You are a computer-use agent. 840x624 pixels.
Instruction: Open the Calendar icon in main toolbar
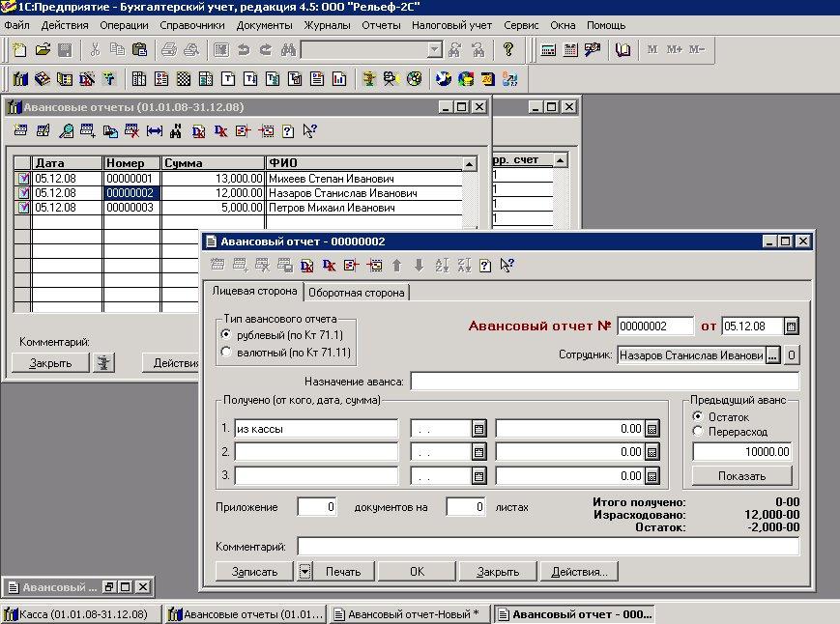coord(570,50)
